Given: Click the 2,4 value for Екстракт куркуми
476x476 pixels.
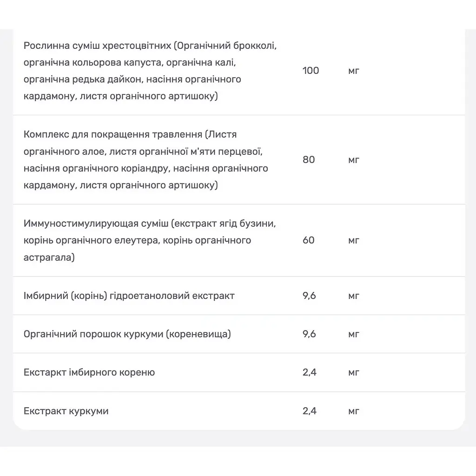Looking at the screenshot, I should (309, 411).
